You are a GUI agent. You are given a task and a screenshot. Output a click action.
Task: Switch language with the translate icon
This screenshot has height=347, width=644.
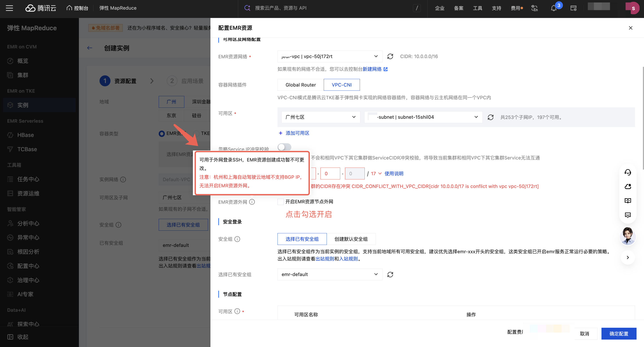(x=534, y=8)
